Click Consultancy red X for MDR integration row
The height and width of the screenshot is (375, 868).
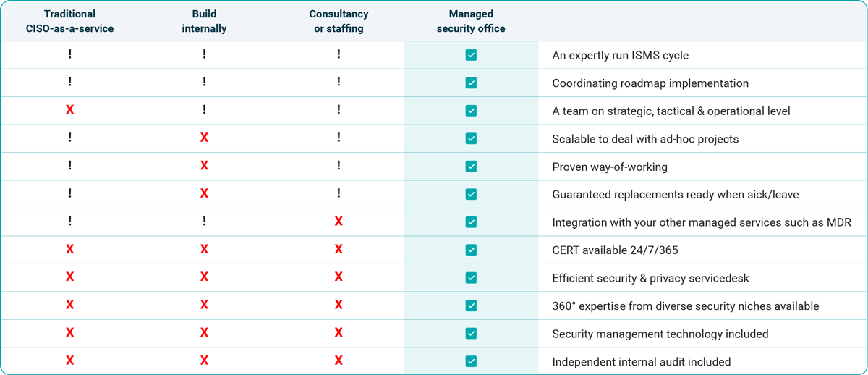coord(339,222)
